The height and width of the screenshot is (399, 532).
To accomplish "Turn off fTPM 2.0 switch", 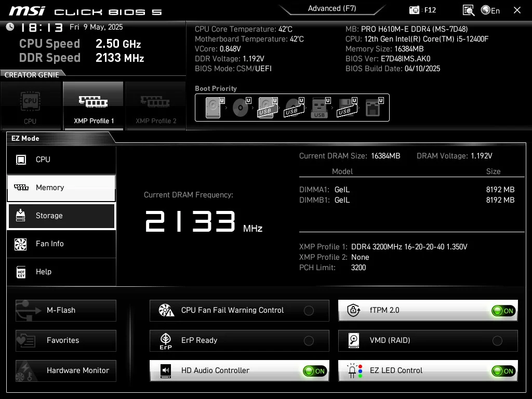I will 503,311.
